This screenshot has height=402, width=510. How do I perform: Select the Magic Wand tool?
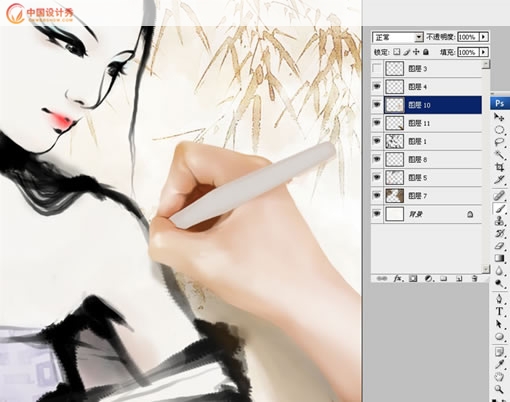click(x=499, y=155)
